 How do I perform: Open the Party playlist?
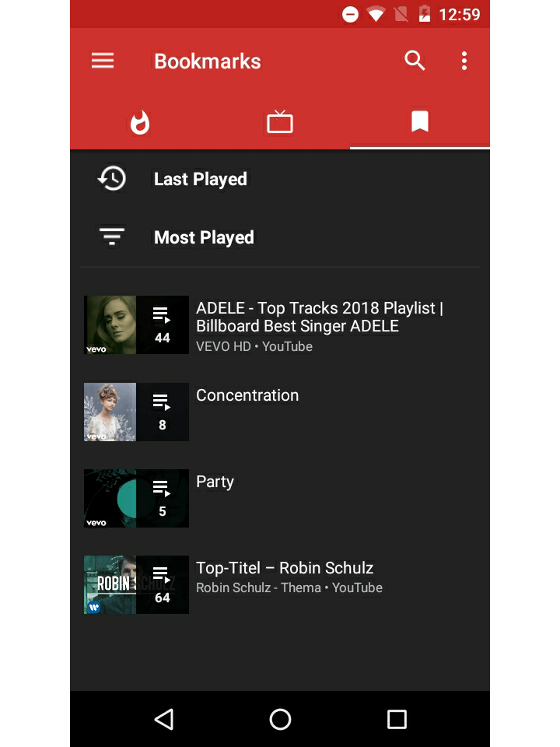280,498
